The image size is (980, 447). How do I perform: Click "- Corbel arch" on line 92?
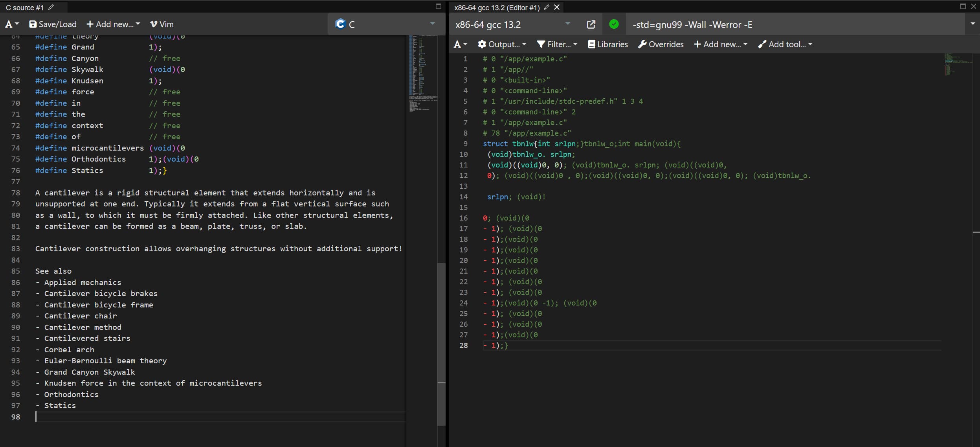(x=65, y=350)
